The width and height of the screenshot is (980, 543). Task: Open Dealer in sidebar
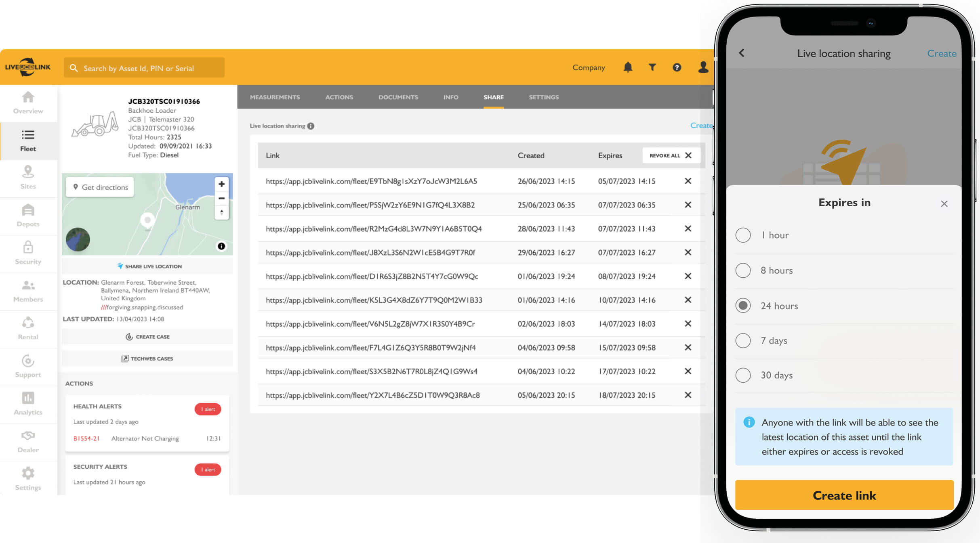pos(28,442)
